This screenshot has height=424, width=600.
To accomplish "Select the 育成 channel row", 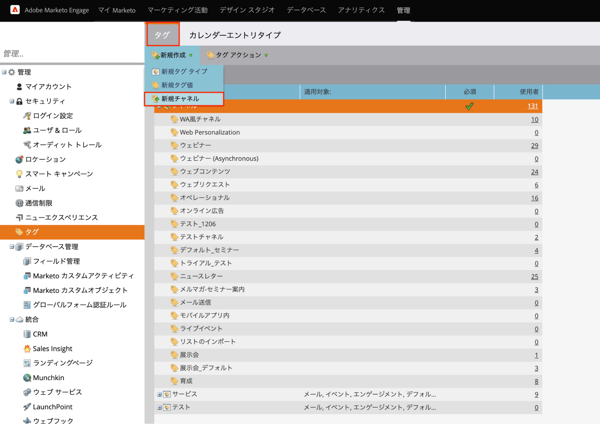I will [x=348, y=381].
